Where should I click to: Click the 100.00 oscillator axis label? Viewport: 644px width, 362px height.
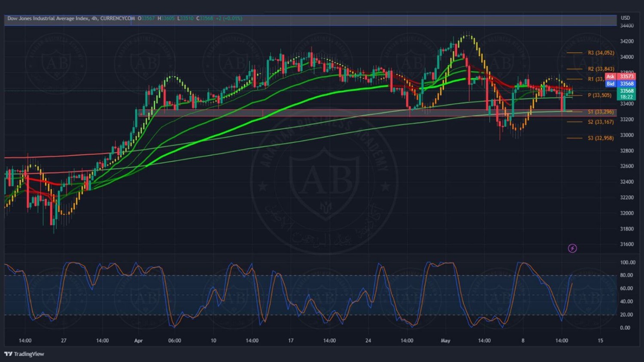click(628, 262)
